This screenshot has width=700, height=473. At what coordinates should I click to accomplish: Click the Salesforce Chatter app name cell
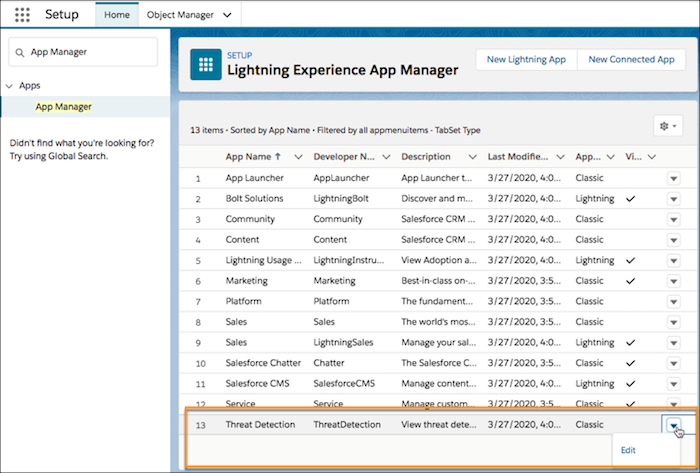pos(263,363)
